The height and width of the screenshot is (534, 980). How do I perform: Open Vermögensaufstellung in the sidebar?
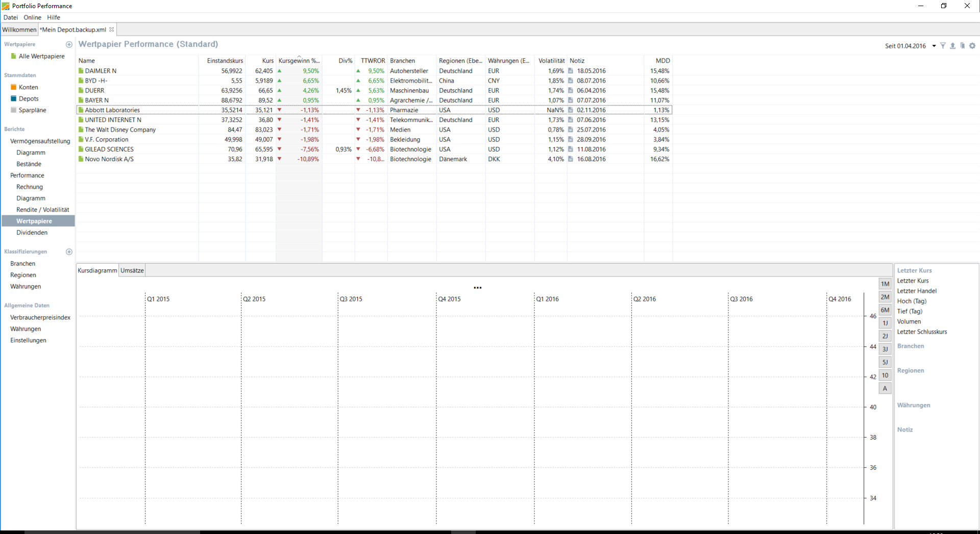40,141
